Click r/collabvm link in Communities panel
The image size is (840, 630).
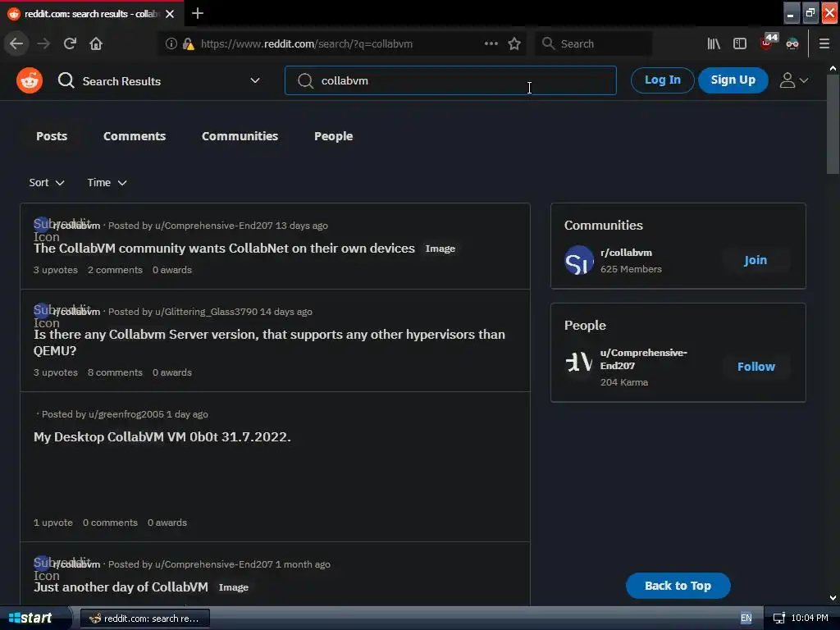[626, 253]
